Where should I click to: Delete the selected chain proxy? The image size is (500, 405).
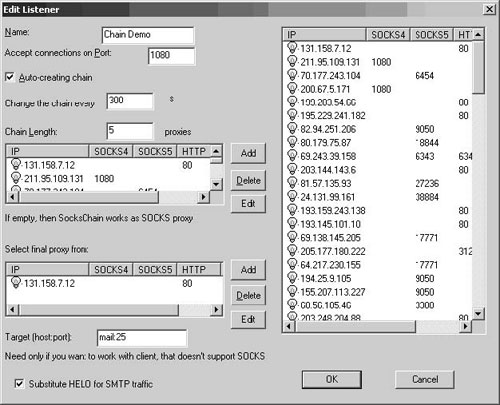(x=248, y=180)
